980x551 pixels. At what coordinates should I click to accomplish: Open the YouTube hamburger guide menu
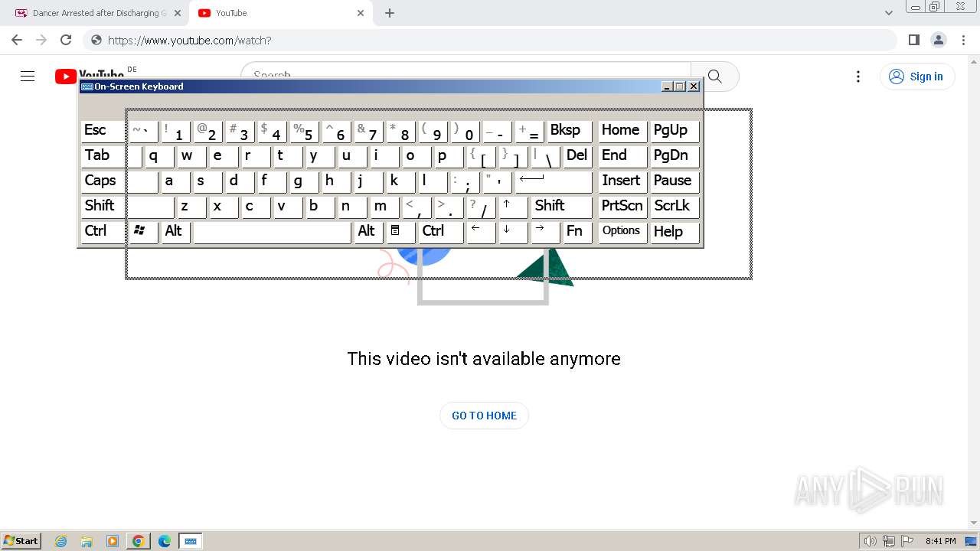[28, 76]
